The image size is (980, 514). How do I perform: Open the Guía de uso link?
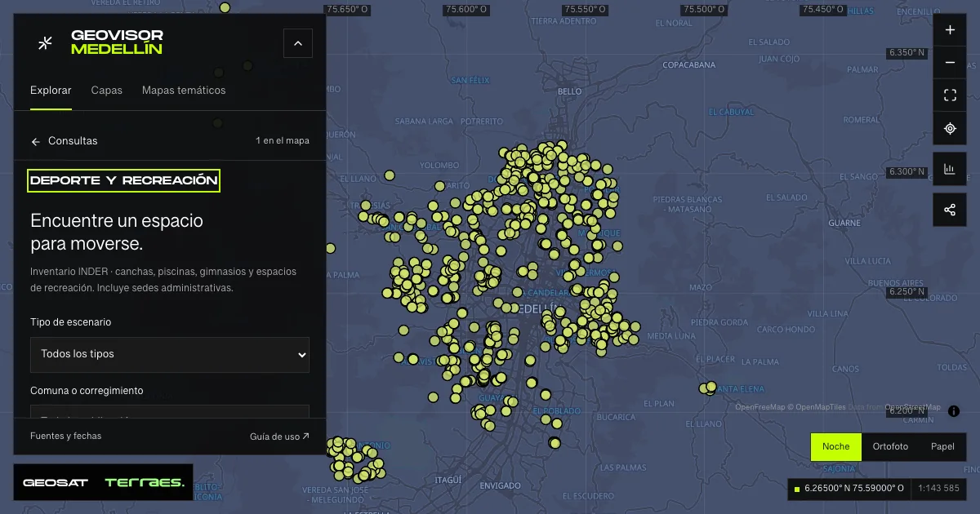click(279, 436)
